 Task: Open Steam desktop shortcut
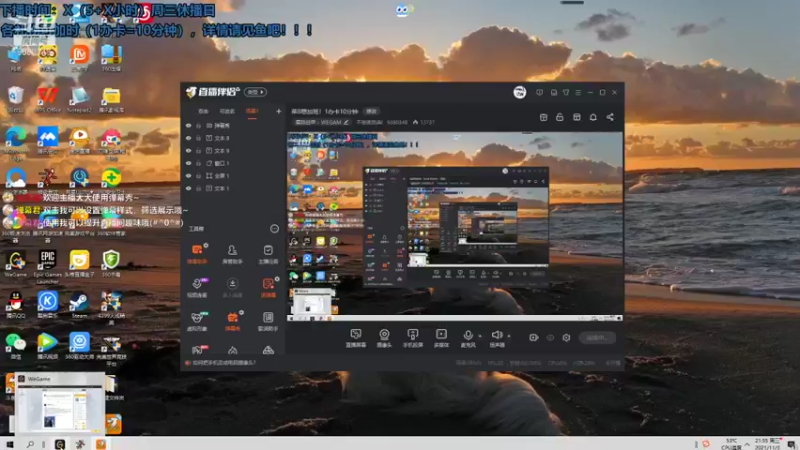79,305
